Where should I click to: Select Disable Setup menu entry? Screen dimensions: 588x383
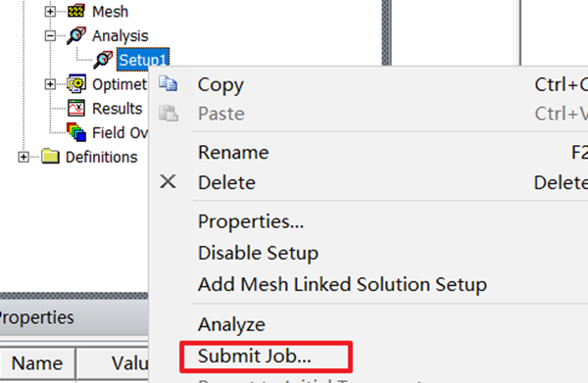258,253
